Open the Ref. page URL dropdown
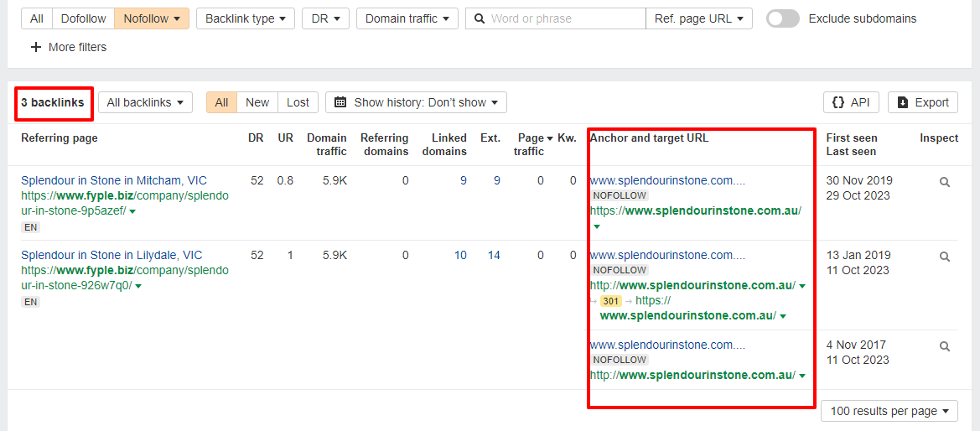Screen dimensions: 980x431 [x=699, y=18]
